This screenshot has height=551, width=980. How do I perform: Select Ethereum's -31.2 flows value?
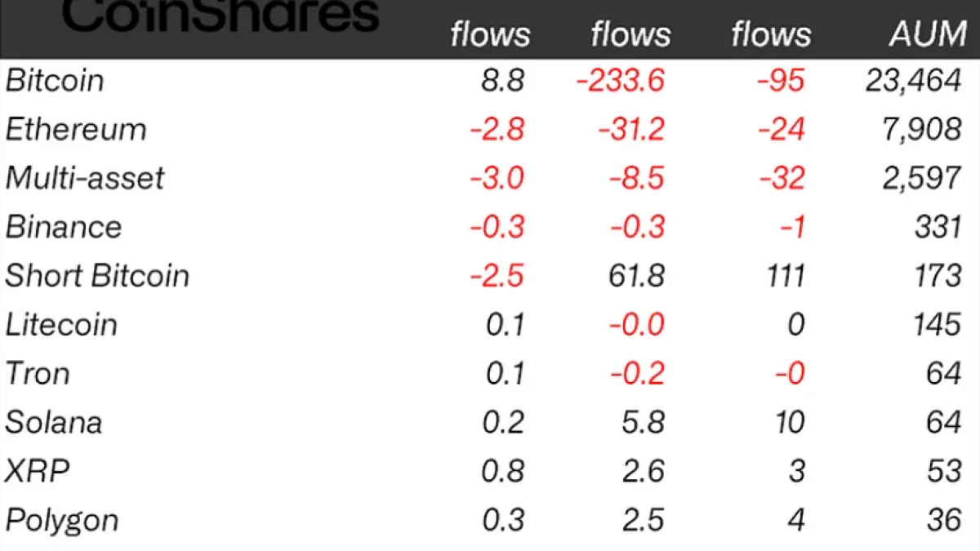click(x=630, y=130)
